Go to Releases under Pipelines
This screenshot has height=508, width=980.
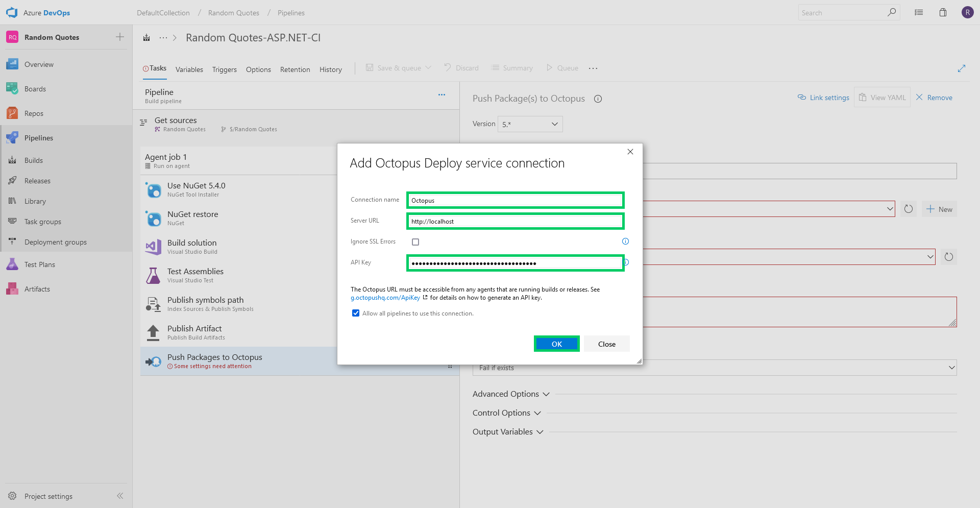point(37,181)
